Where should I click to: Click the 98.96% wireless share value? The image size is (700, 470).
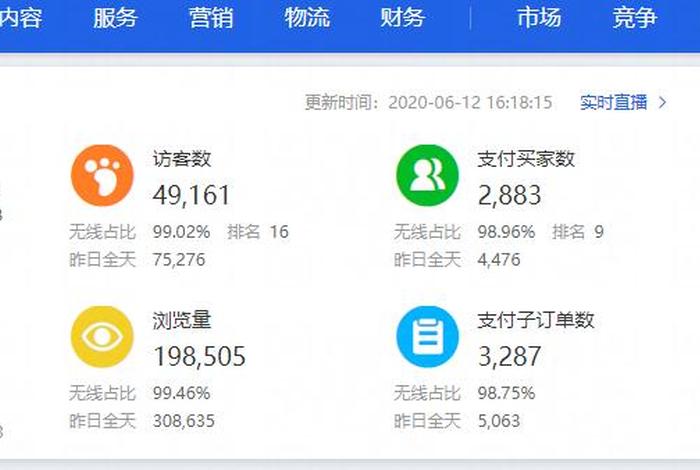pyautogui.click(x=506, y=232)
